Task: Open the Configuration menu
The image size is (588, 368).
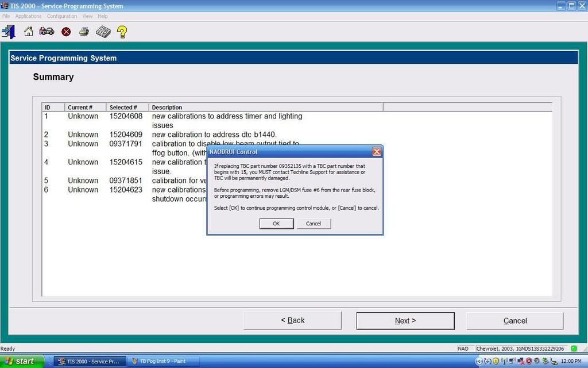Action: pos(62,16)
